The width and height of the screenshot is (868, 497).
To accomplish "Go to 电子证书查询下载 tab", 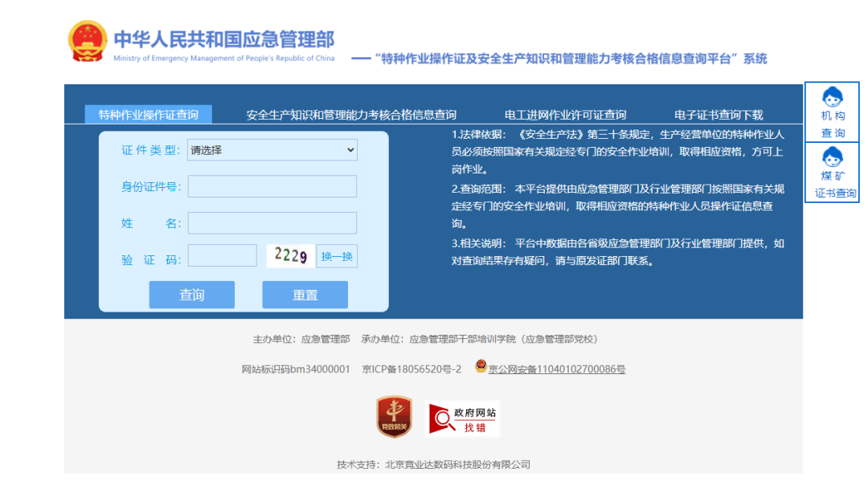I will (719, 115).
